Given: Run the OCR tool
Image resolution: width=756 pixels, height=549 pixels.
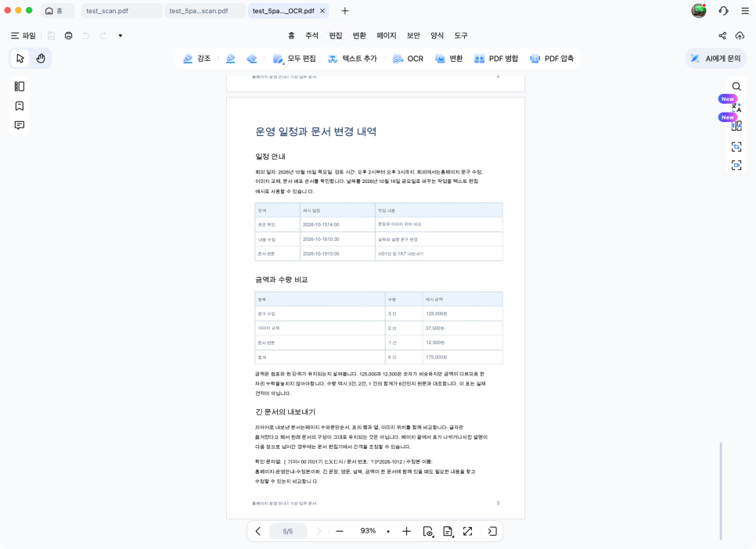Looking at the screenshot, I should coord(408,59).
